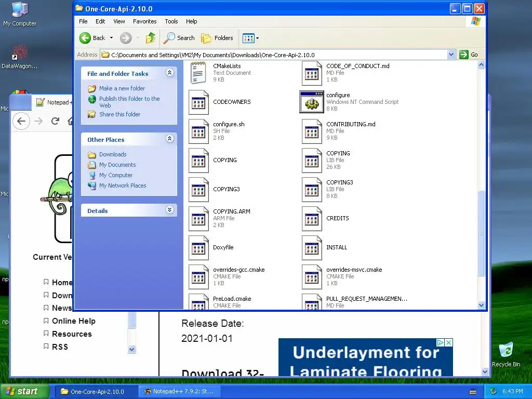Select the CONTRIBUTING.md file icon
The width and height of the screenshot is (532, 399).
(x=312, y=131)
